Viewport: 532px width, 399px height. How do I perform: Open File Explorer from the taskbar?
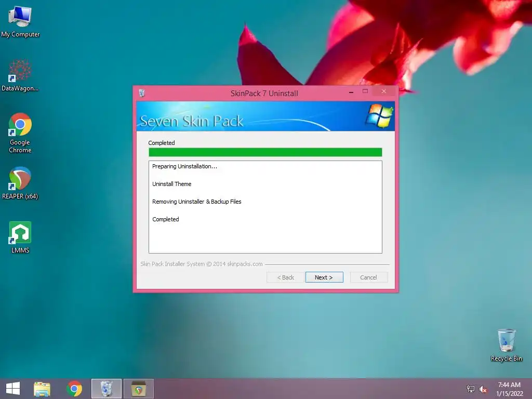[x=42, y=389]
